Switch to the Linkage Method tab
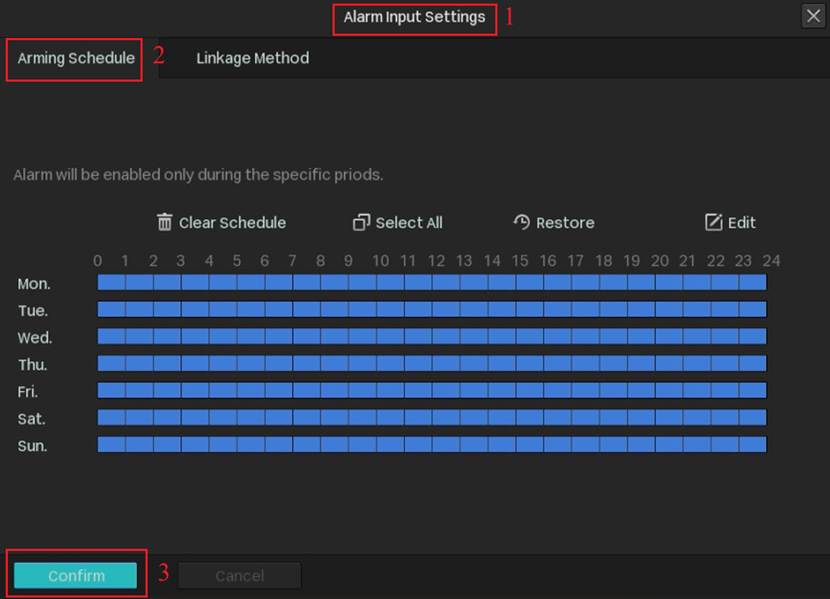The width and height of the screenshot is (830, 599). 252,58
